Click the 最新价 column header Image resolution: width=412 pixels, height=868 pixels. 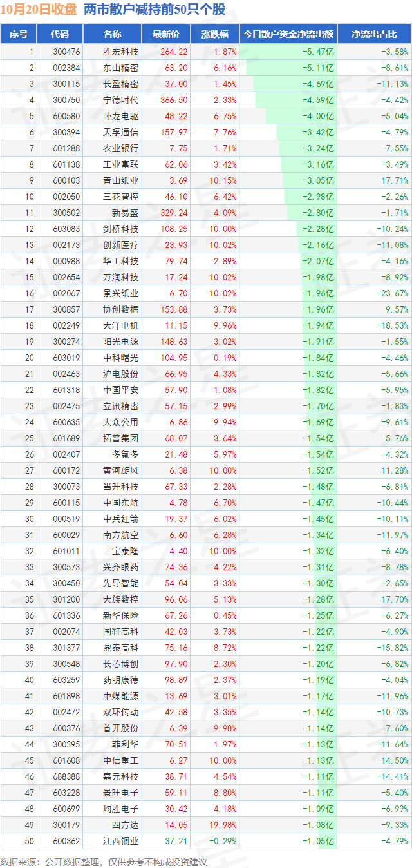166,34
